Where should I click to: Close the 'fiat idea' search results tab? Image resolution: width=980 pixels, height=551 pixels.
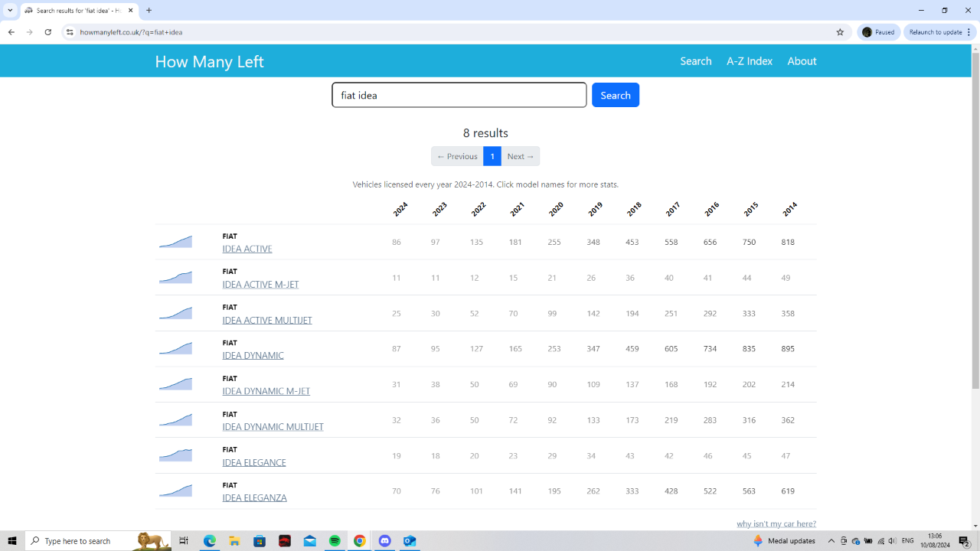131,11
